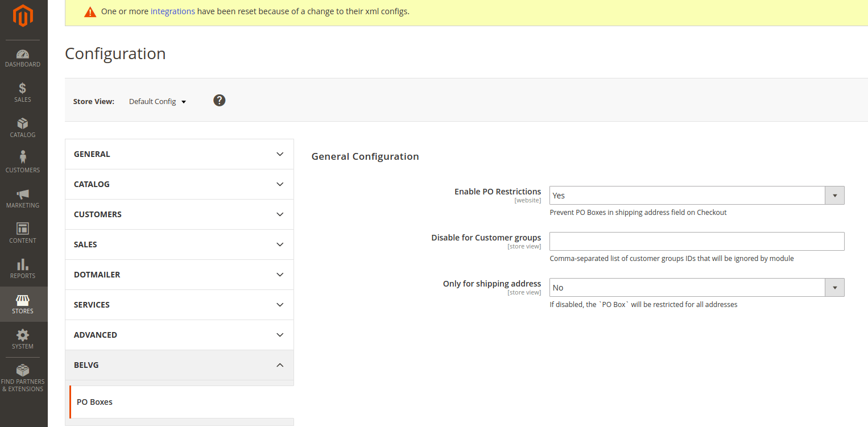868x427 pixels.
Task: Expand the SALES configuration section
Action: pos(179,244)
